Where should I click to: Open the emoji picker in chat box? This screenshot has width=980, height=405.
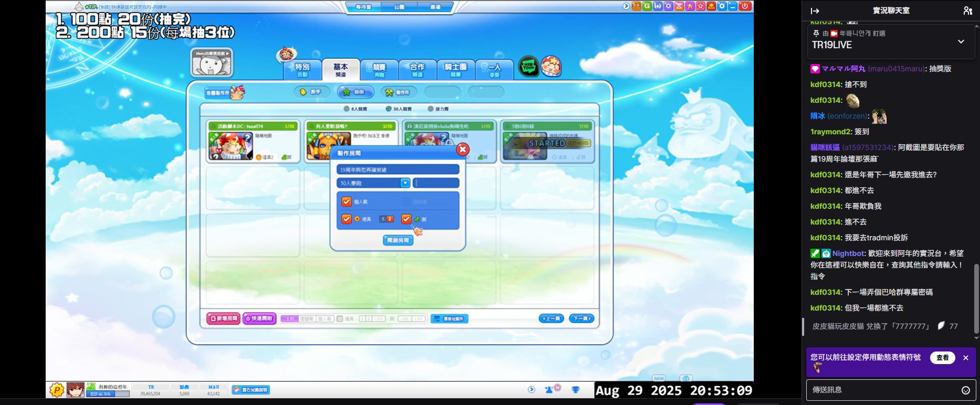pos(965,390)
